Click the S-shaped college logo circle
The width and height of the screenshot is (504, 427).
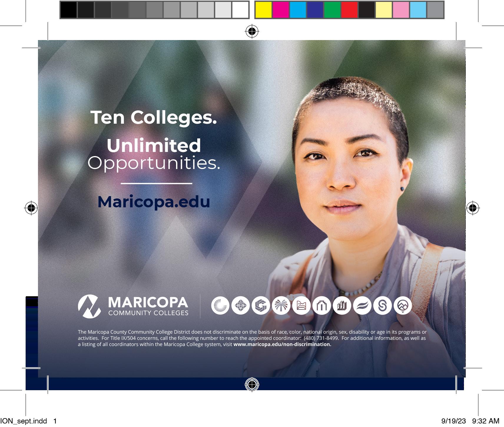click(x=382, y=306)
